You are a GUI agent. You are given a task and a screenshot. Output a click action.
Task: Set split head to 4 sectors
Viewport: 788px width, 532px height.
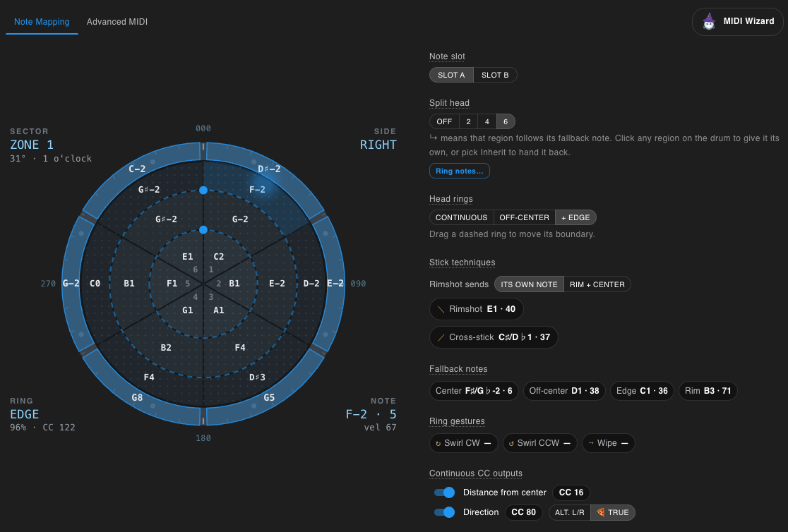[x=487, y=121]
